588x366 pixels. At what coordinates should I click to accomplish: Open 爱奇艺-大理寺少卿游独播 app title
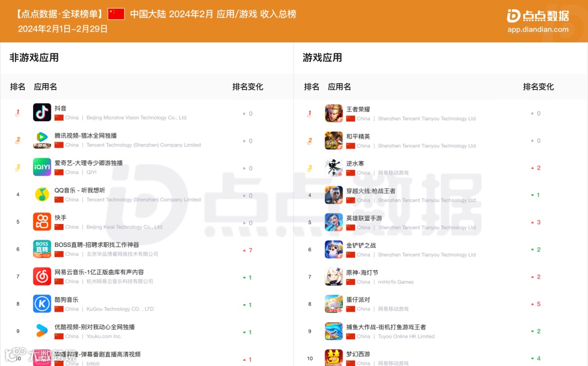coord(89,163)
